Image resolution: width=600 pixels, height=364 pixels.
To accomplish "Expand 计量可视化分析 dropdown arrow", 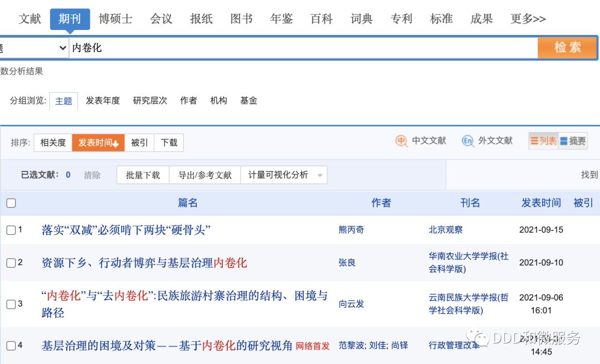I will click(320, 175).
